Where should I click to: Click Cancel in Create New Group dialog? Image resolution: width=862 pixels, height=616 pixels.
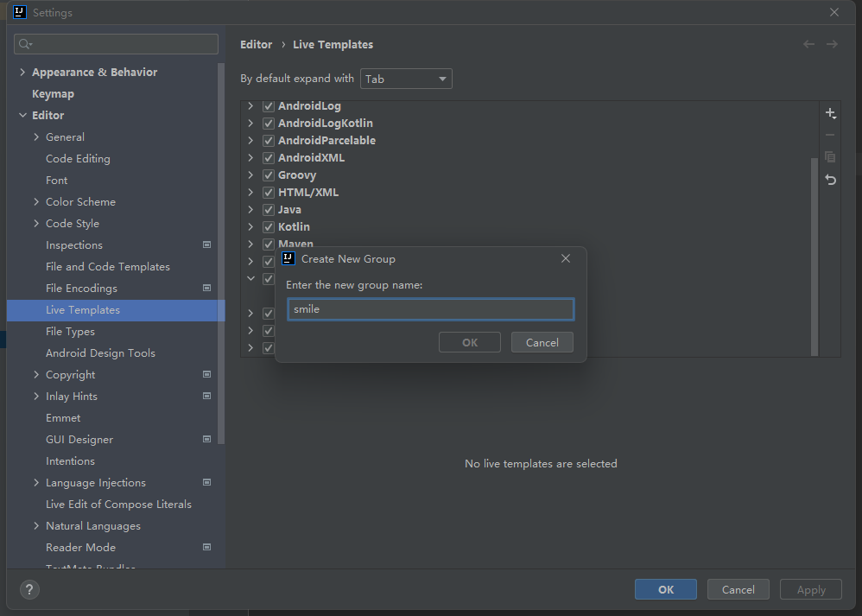[542, 342]
